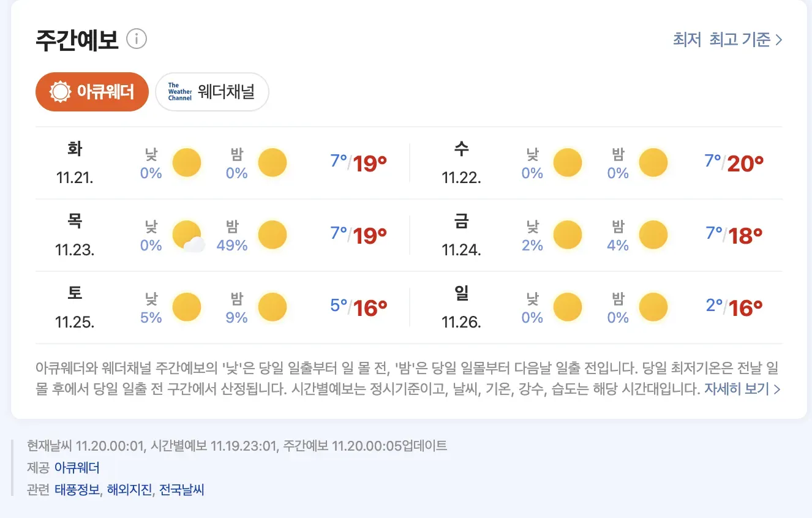812x518 pixels.
Task: Open the 최저 최고 기준 chevron link
Action: pos(727,40)
